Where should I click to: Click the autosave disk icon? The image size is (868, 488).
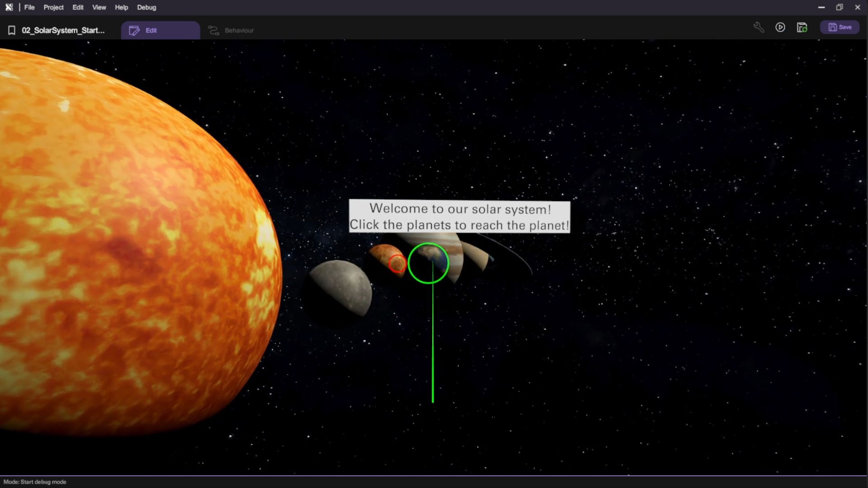pos(802,28)
